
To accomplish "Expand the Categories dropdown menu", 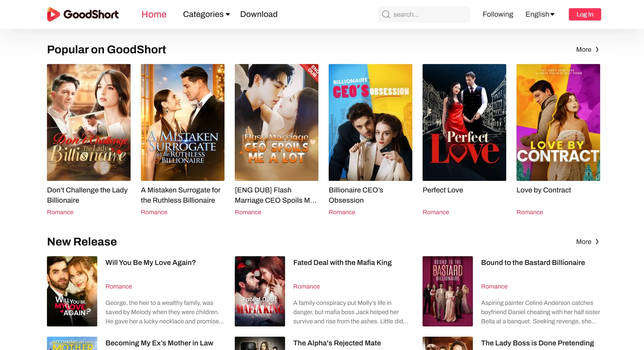I will click(206, 14).
